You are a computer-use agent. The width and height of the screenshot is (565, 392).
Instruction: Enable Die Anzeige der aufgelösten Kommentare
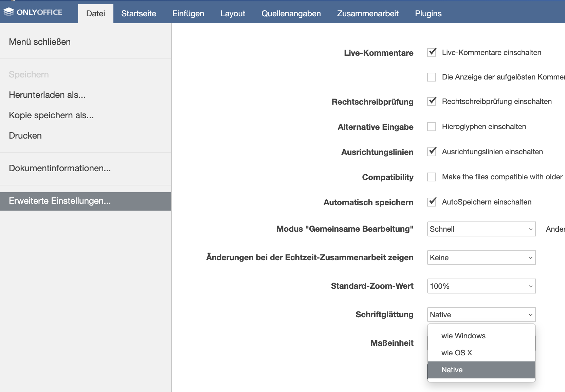pos(431,77)
